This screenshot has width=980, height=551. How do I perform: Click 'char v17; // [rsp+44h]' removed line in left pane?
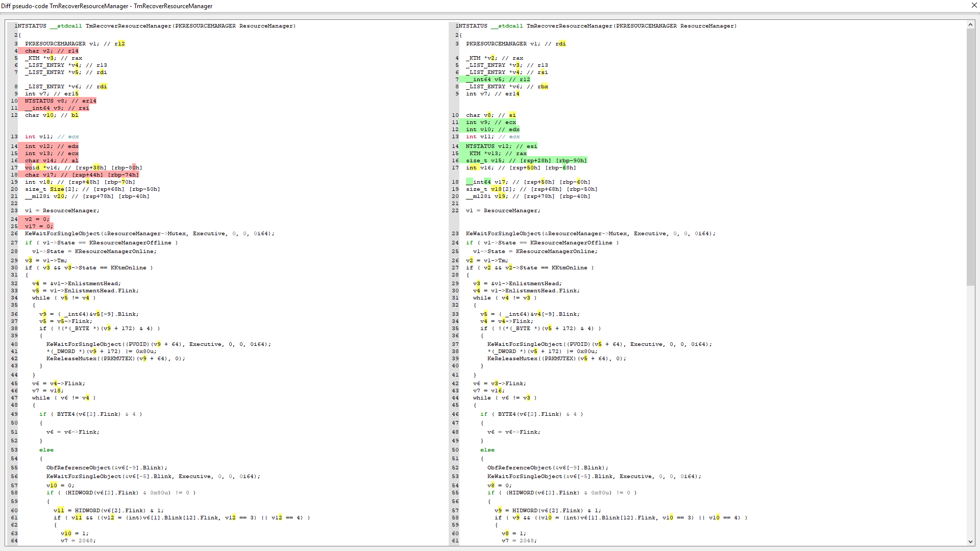[82, 175]
